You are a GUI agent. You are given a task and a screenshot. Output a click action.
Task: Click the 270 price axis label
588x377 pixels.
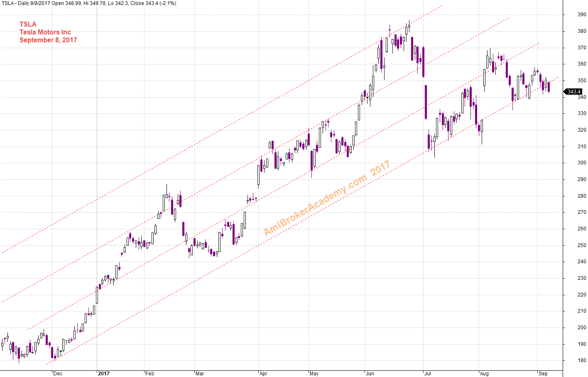582,212
